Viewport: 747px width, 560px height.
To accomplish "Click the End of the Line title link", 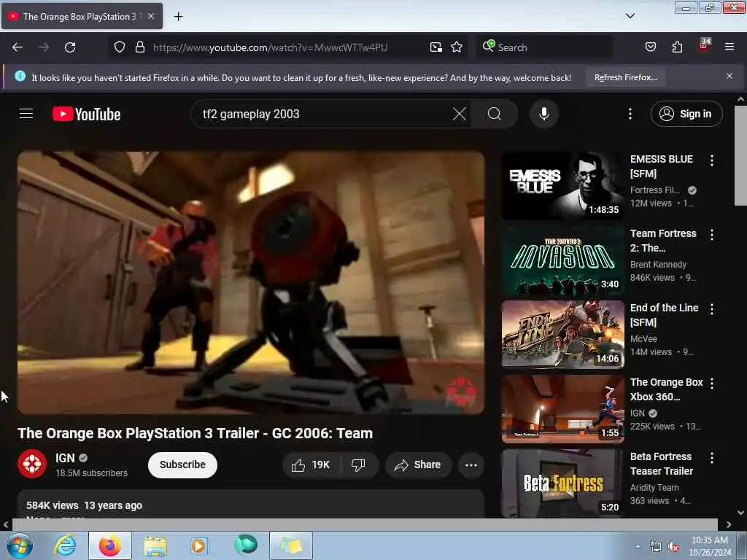I will (x=664, y=315).
